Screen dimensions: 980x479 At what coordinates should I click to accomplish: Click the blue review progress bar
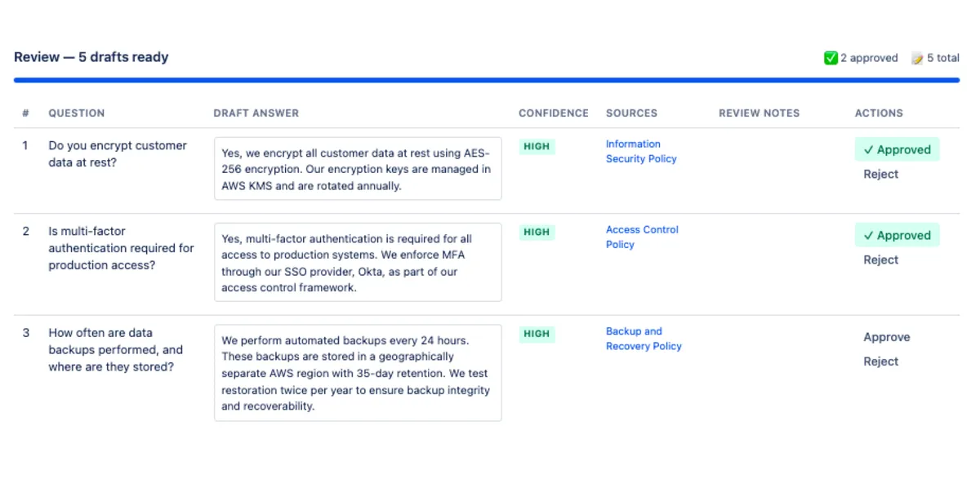point(487,80)
